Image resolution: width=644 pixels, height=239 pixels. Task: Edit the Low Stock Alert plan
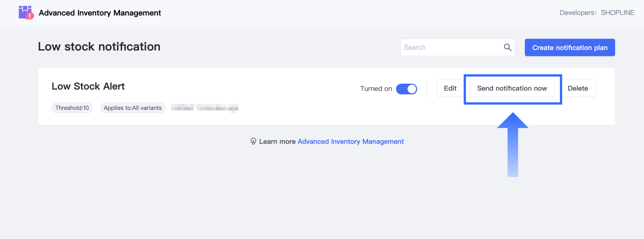coord(450,88)
